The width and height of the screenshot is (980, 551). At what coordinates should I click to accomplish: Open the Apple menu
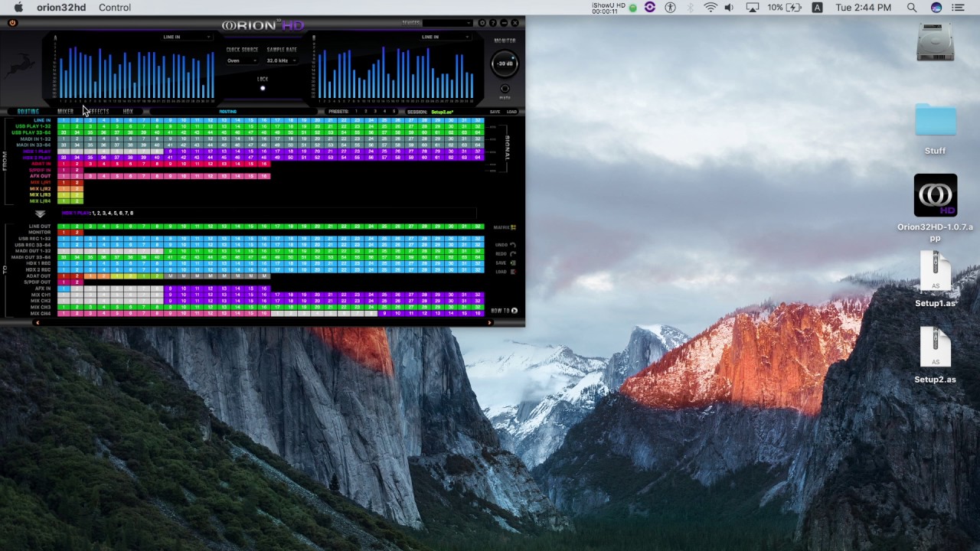(x=18, y=8)
